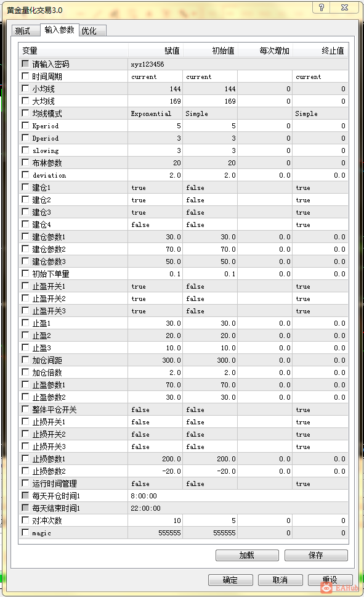Click magic value 555555 in 赋值

(x=155, y=533)
